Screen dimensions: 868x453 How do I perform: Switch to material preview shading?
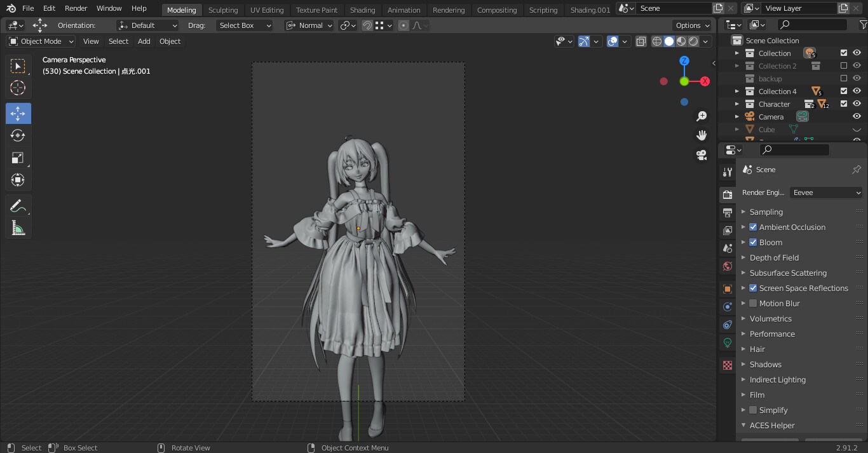pyautogui.click(x=681, y=41)
